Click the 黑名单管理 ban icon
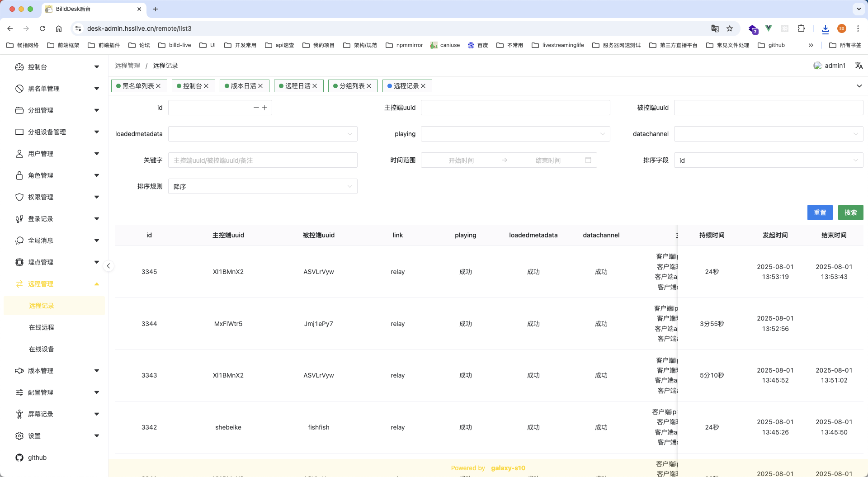This screenshot has height=477, width=868. pyautogui.click(x=19, y=89)
